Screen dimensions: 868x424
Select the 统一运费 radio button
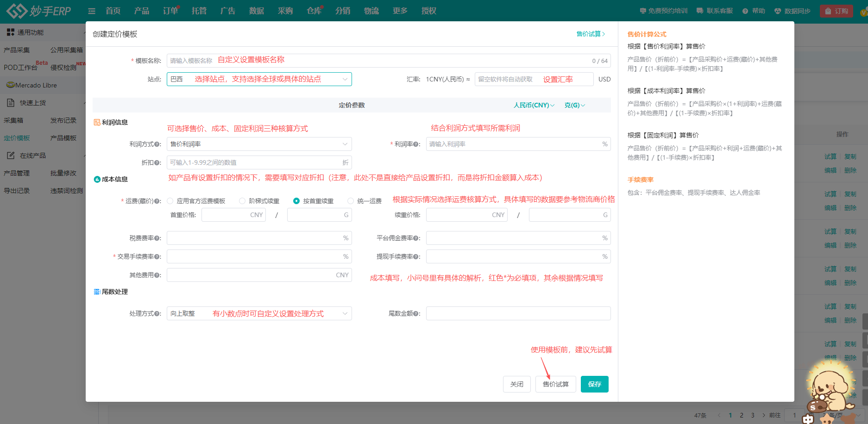tap(351, 201)
